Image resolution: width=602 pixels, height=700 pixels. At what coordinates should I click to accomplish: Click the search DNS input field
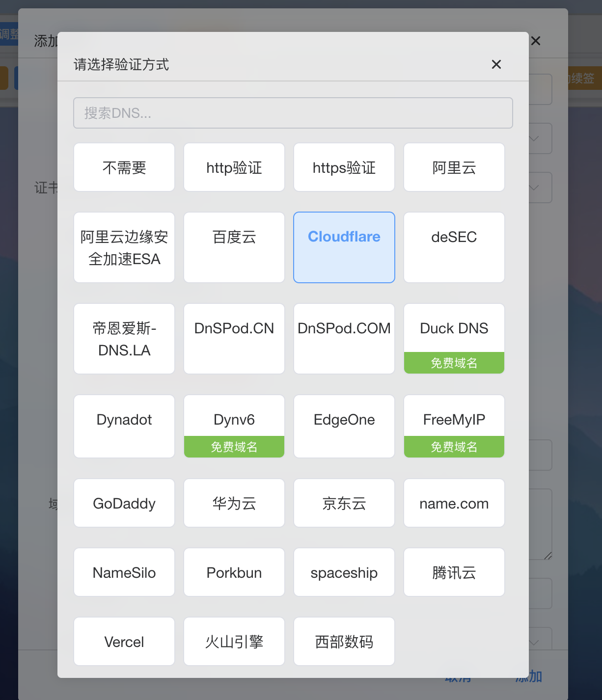[293, 113]
